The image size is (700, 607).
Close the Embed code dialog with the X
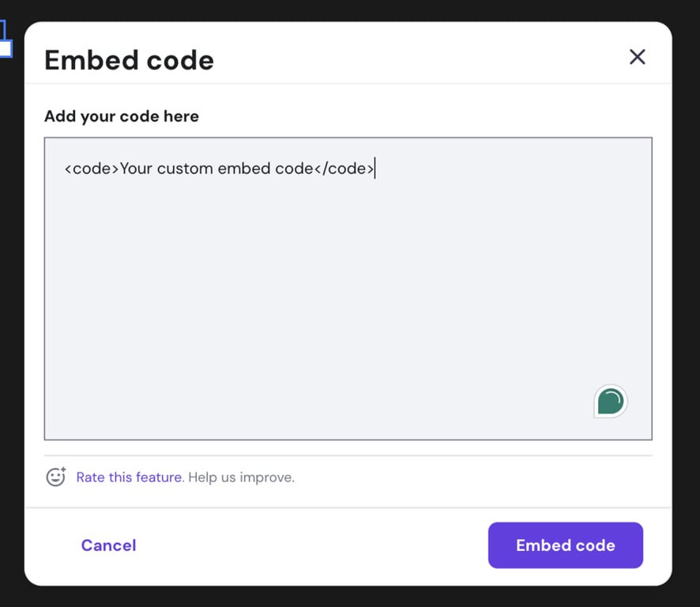[x=637, y=56]
